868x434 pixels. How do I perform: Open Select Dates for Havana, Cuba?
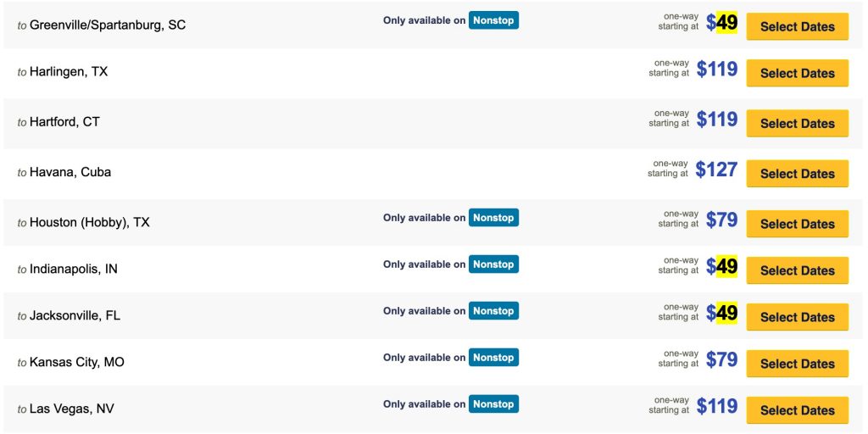tap(797, 174)
